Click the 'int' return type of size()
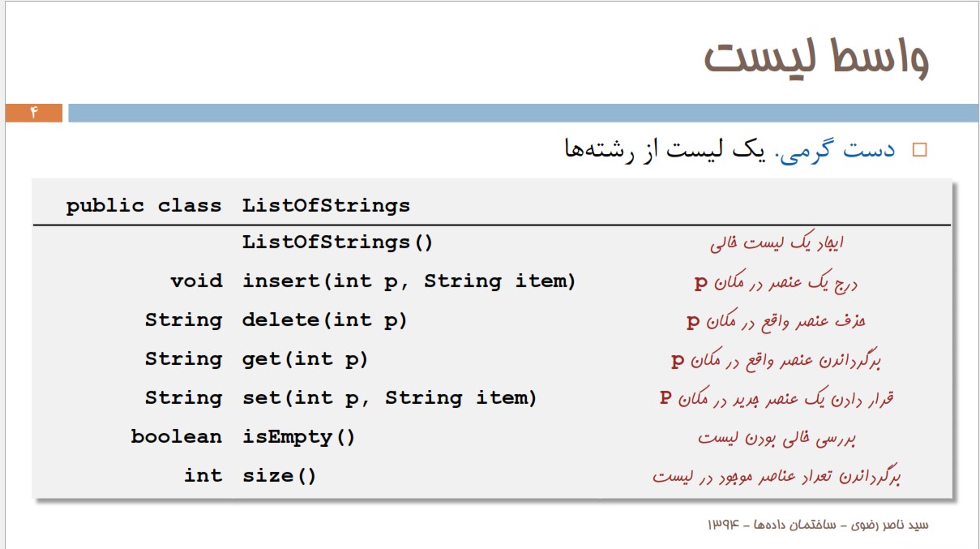The height and width of the screenshot is (549, 980). [203, 476]
